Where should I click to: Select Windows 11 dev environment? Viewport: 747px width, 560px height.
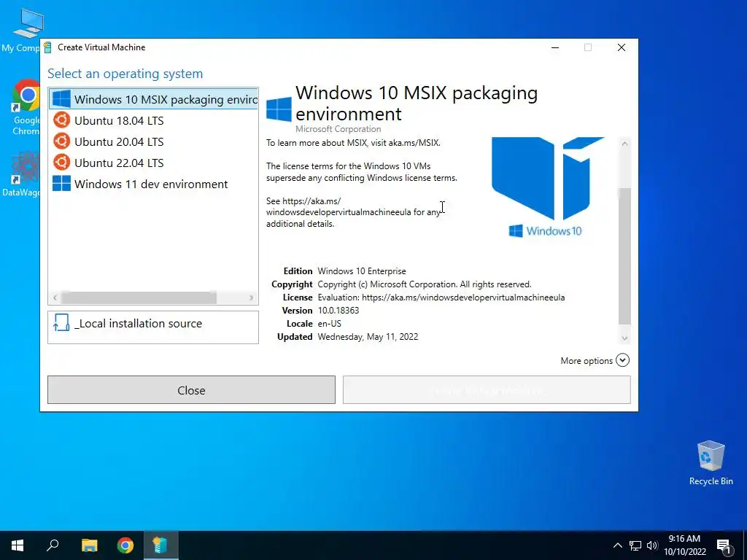[x=153, y=184]
